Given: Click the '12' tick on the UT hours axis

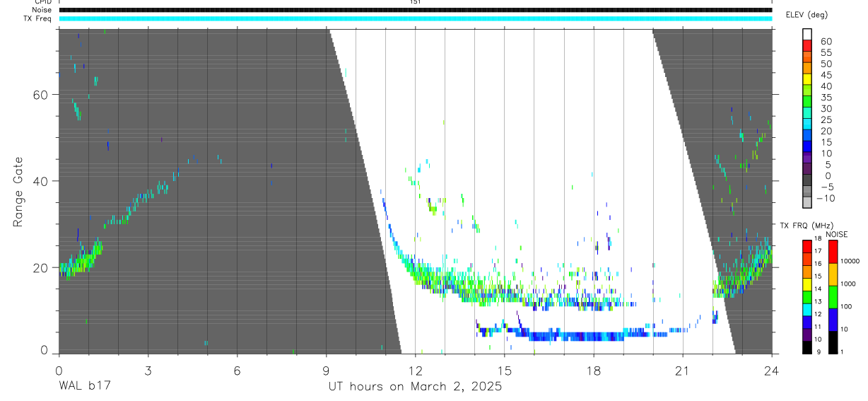Looking at the screenshot, I should tap(416, 371).
